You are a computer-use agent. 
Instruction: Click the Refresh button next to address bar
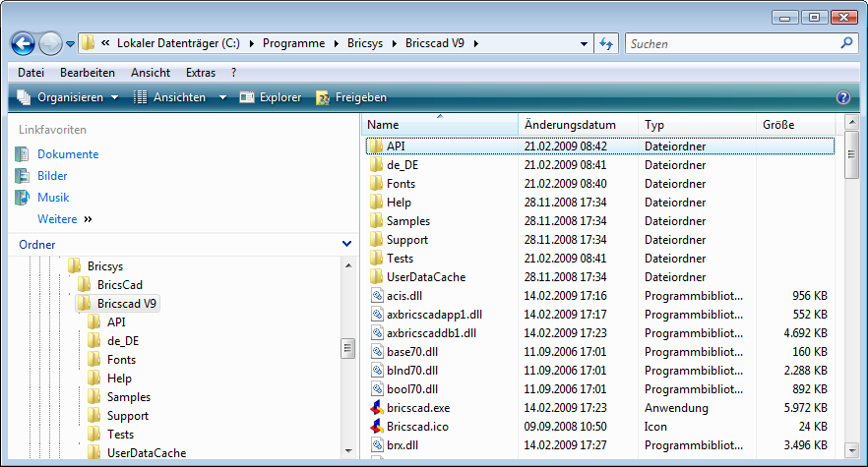tap(606, 43)
